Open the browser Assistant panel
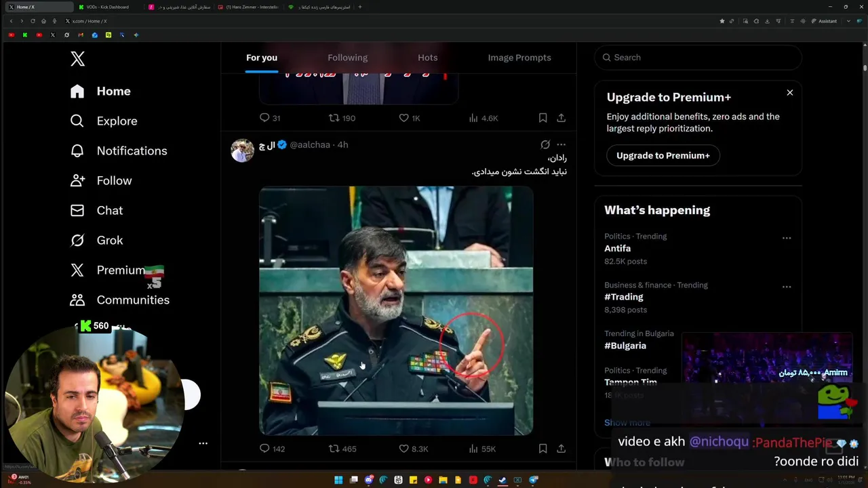868x488 pixels. point(824,21)
